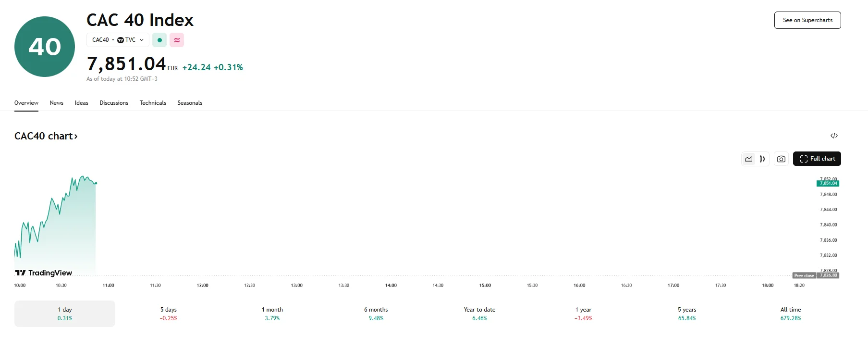
Task: Open similar symbols via the pink icon
Action: [x=177, y=40]
